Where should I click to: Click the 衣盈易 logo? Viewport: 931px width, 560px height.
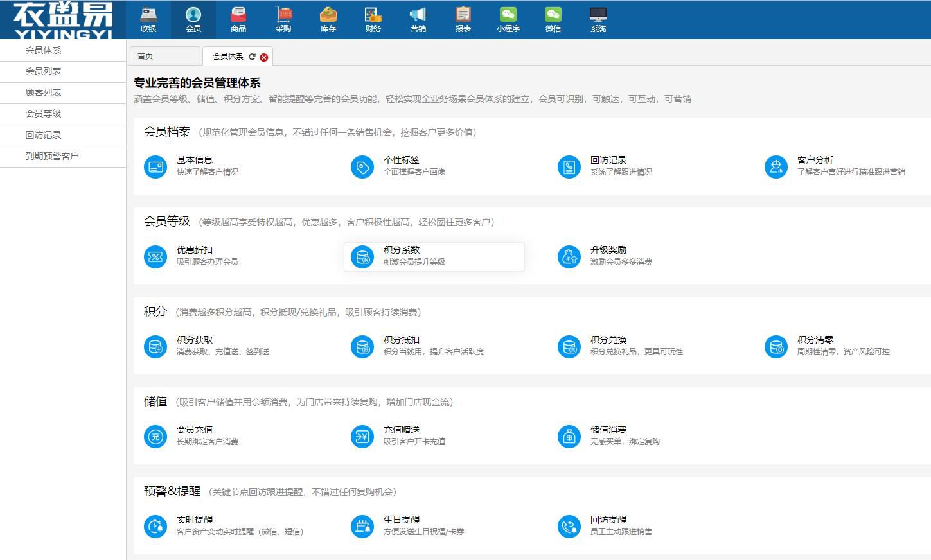click(x=63, y=19)
